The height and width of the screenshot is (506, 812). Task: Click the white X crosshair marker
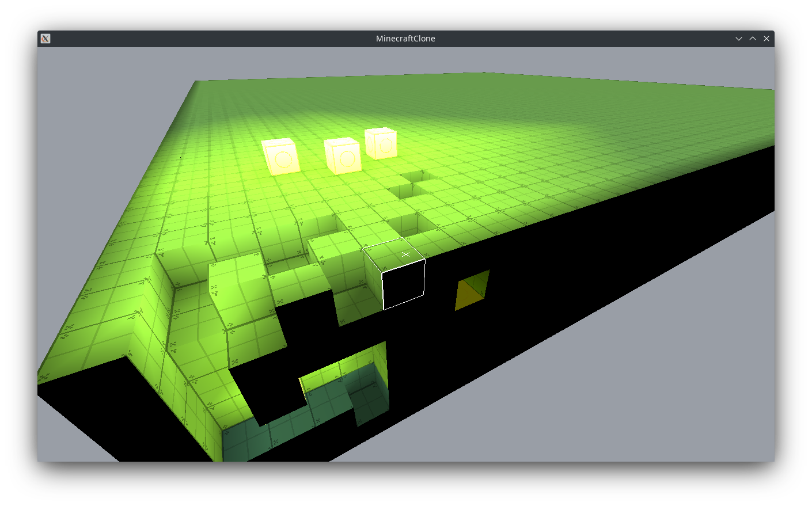coord(406,254)
